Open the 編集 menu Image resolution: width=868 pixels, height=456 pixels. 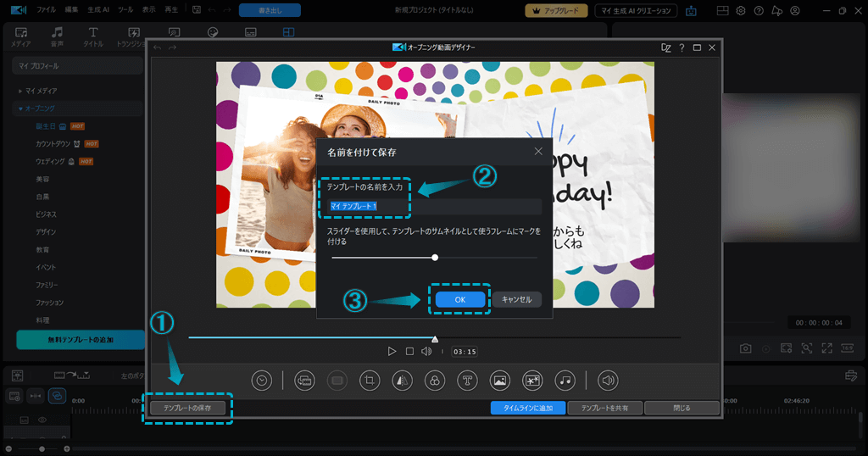tap(71, 10)
